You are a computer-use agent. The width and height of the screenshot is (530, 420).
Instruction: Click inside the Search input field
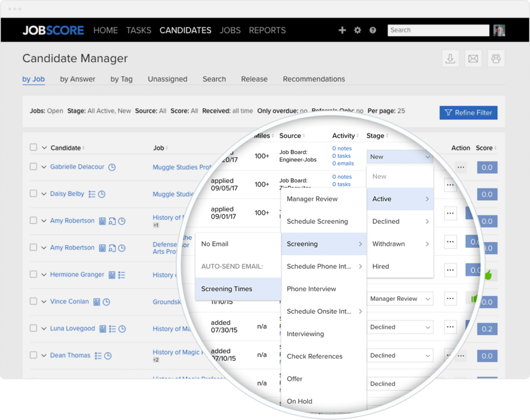click(x=437, y=30)
